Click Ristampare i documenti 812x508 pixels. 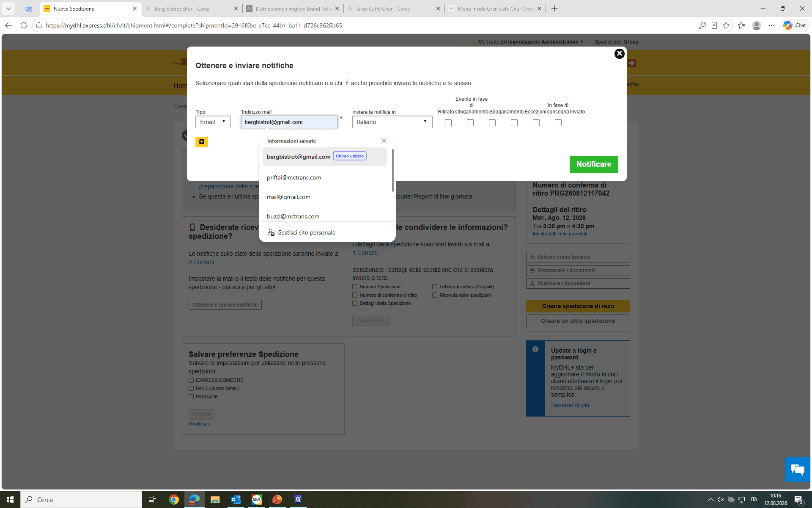[x=578, y=271]
